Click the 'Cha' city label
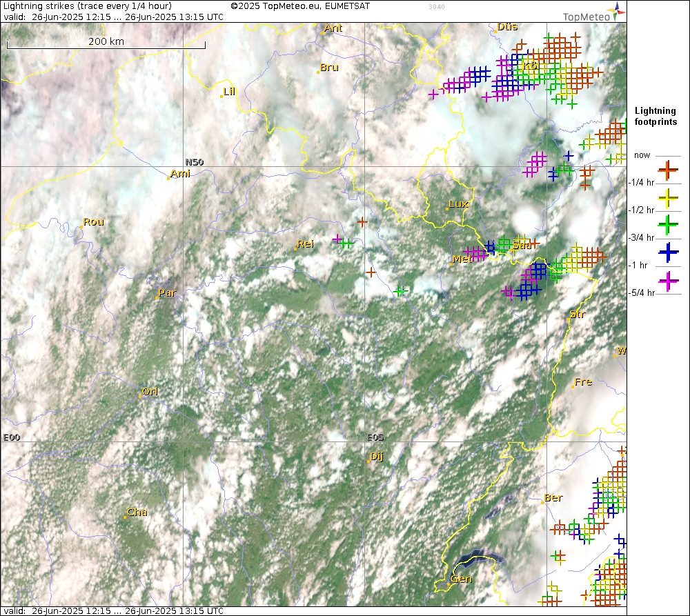Image resolution: width=690 pixels, height=616 pixels. coord(137,512)
